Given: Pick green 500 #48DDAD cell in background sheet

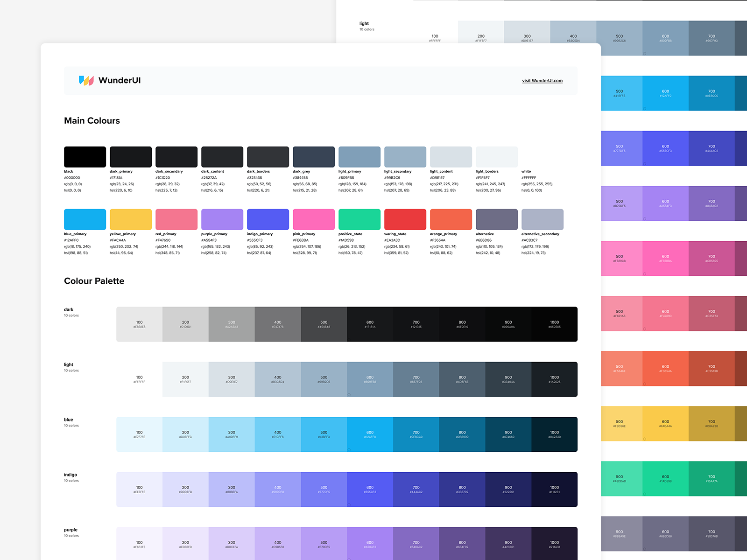Looking at the screenshot, I should 621,479.
